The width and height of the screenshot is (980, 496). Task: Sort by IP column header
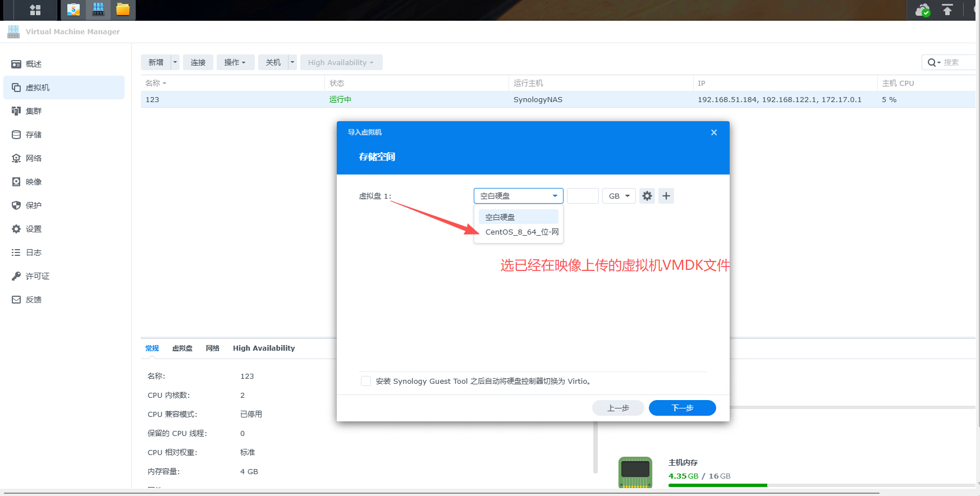click(785, 83)
